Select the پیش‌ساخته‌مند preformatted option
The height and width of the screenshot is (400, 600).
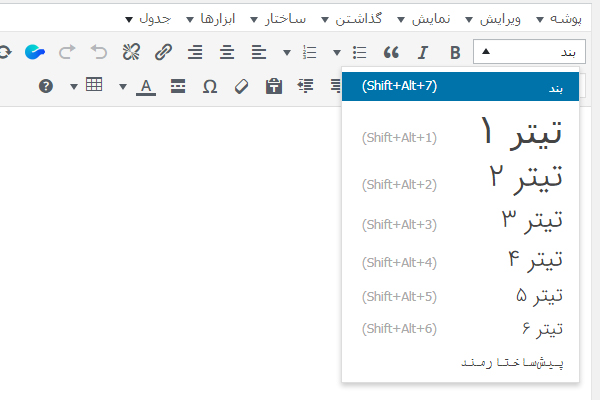(x=460, y=362)
